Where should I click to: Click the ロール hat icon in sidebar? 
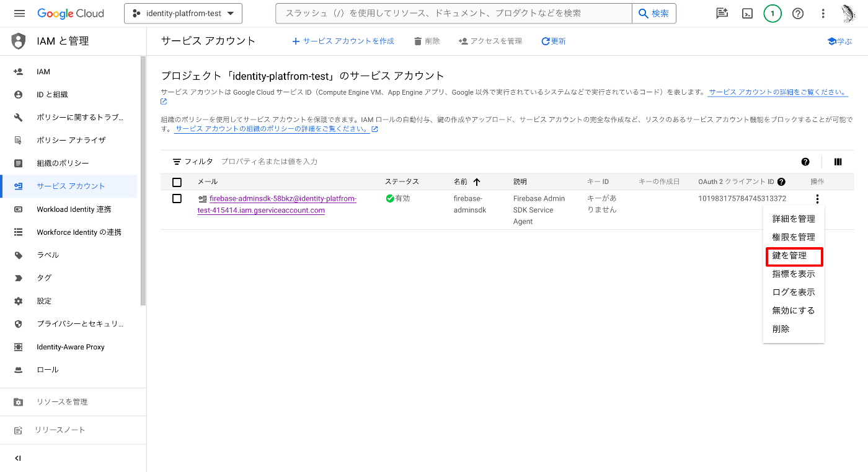[19, 370]
